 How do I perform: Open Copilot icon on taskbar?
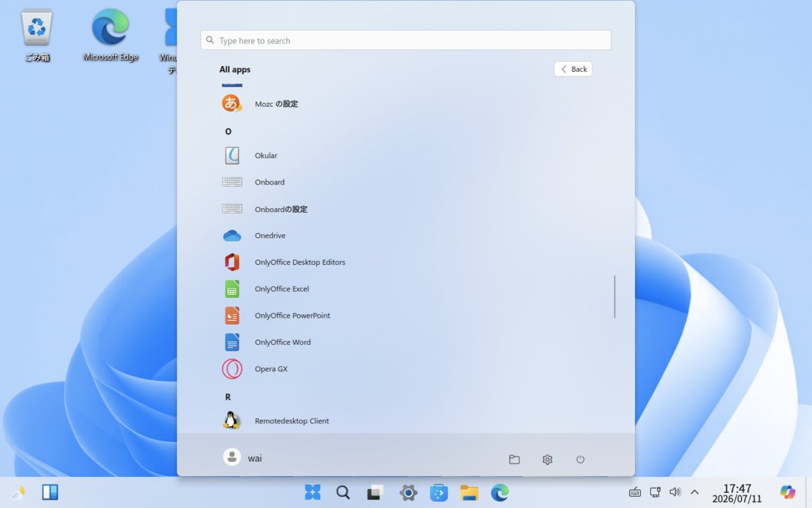click(x=788, y=492)
